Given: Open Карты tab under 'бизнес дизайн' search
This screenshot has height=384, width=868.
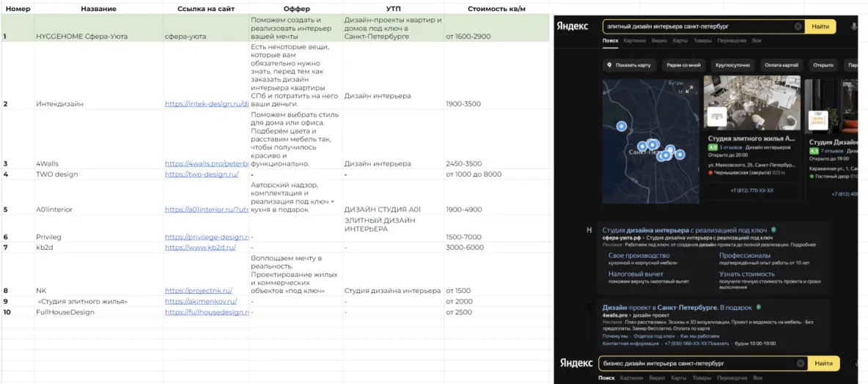Looking at the screenshot, I should pos(678,378).
